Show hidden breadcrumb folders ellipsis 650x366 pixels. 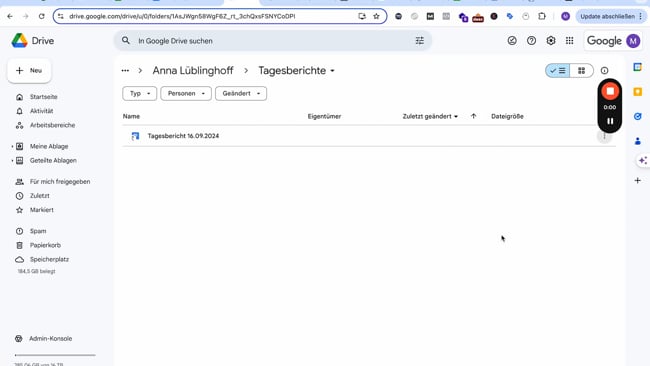(125, 70)
